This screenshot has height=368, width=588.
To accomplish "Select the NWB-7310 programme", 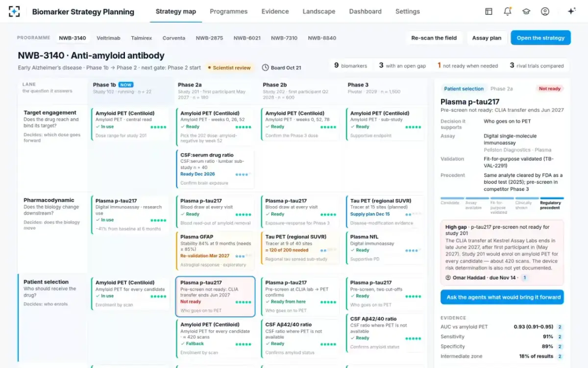I will pyautogui.click(x=284, y=38).
